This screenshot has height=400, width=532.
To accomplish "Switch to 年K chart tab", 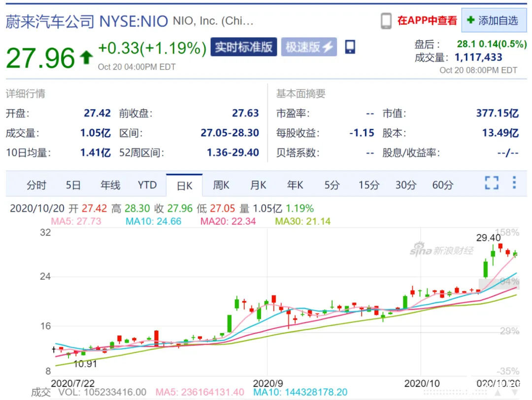I will pyautogui.click(x=295, y=185).
